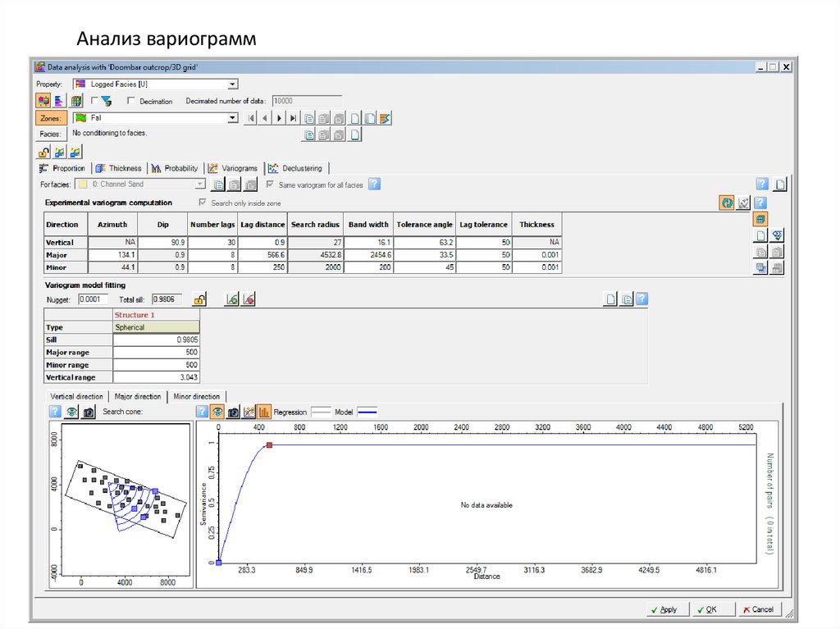Select the Major direction tab

(138, 396)
